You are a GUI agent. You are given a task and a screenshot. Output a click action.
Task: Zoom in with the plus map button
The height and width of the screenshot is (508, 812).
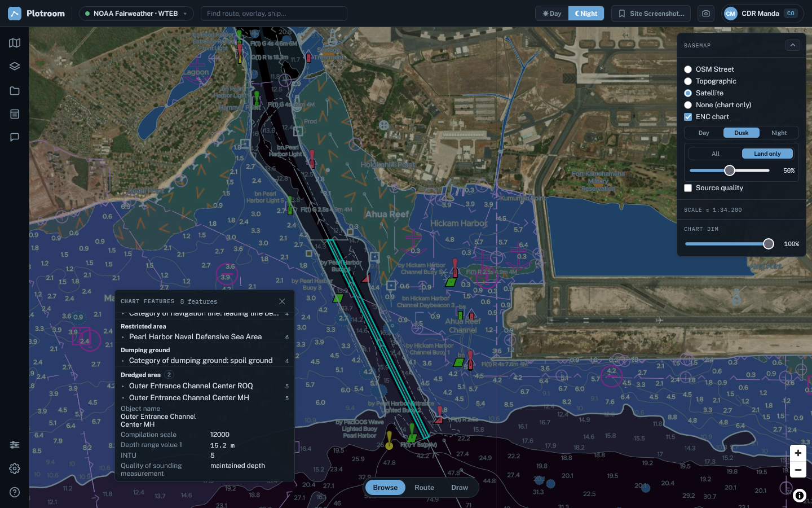tap(798, 453)
